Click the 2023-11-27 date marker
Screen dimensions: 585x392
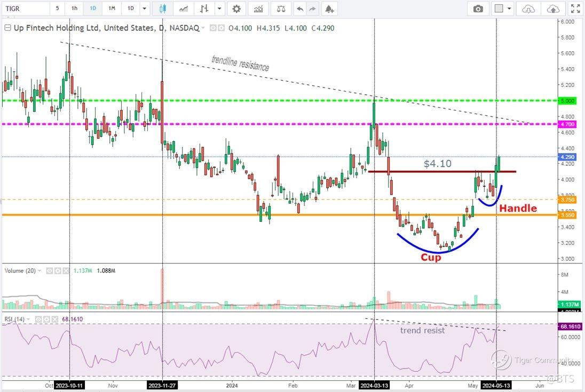click(x=162, y=385)
